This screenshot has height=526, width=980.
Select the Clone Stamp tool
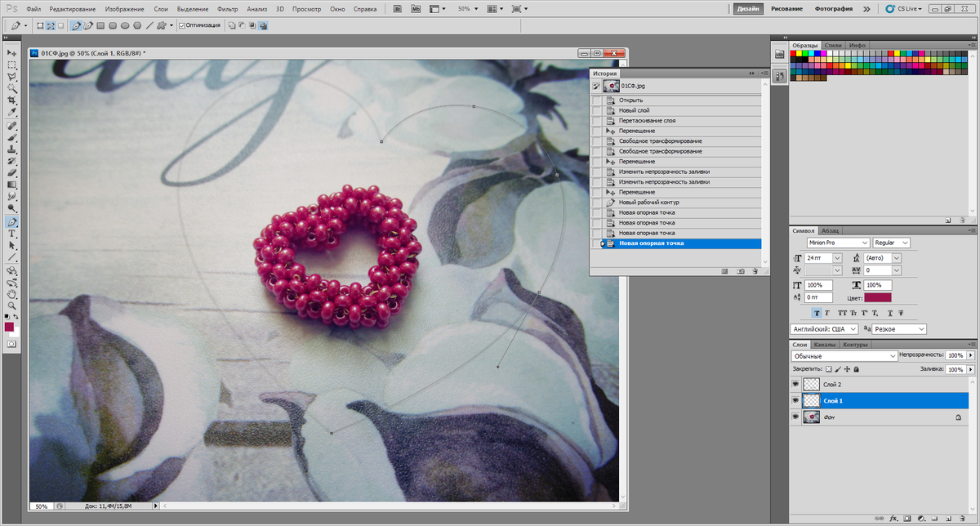[11, 149]
